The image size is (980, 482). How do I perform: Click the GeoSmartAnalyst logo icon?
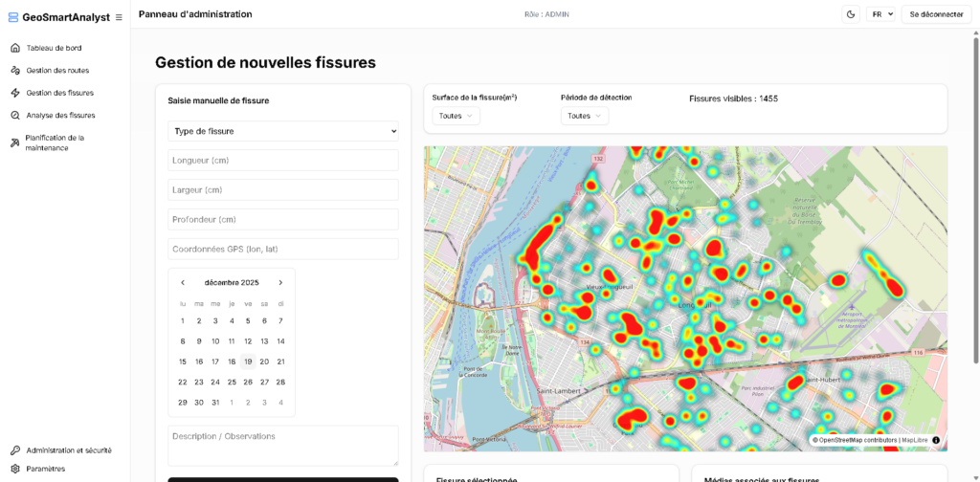[x=13, y=17]
